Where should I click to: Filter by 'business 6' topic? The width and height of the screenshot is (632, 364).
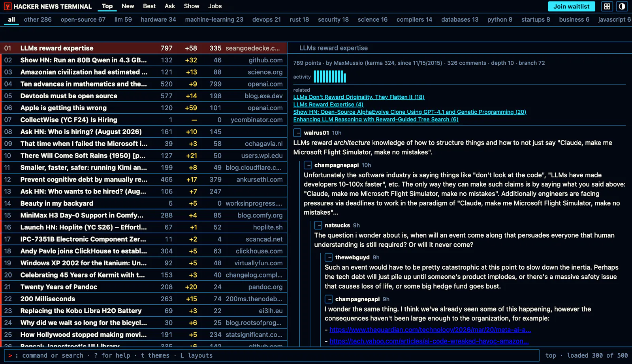tap(574, 19)
